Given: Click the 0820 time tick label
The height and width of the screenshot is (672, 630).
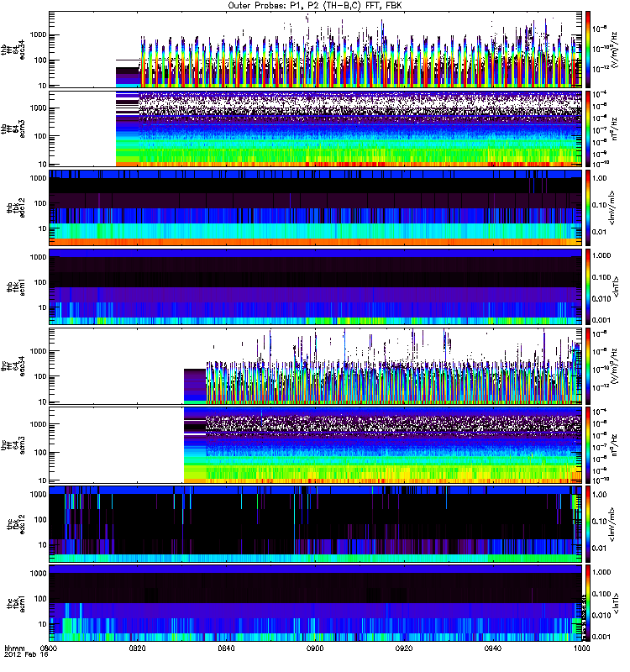Looking at the screenshot, I should point(139,649).
